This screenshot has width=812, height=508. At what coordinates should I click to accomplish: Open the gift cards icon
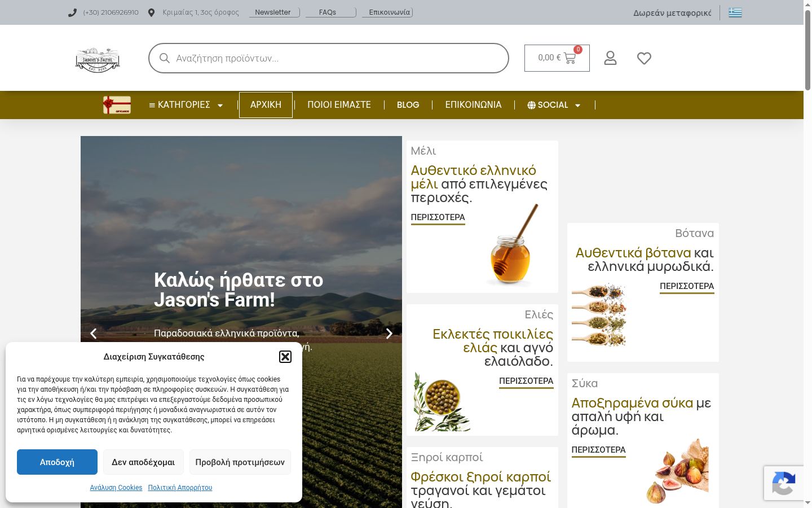117,105
